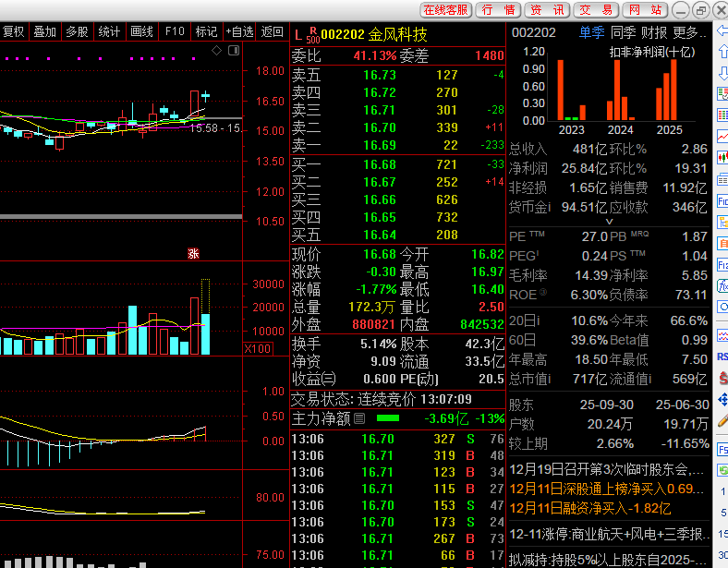
Task: Switch financial chart to 单季 mode
Action: [591, 32]
